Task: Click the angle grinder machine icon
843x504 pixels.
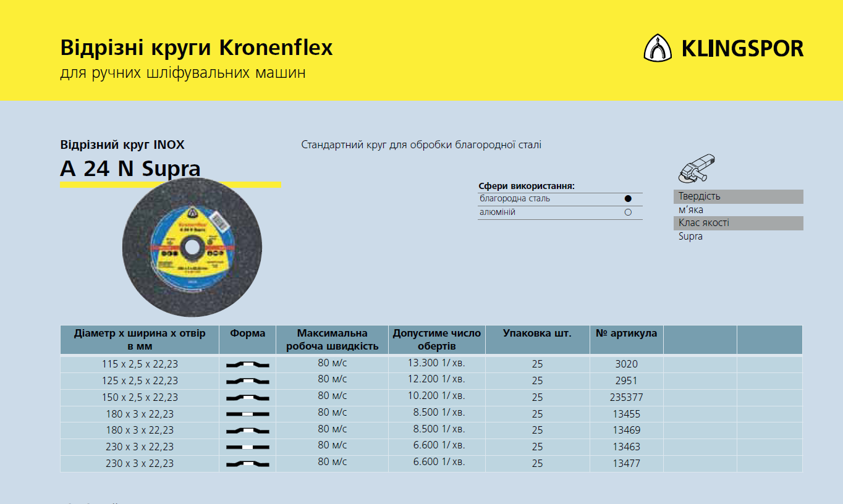Action: [697, 168]
